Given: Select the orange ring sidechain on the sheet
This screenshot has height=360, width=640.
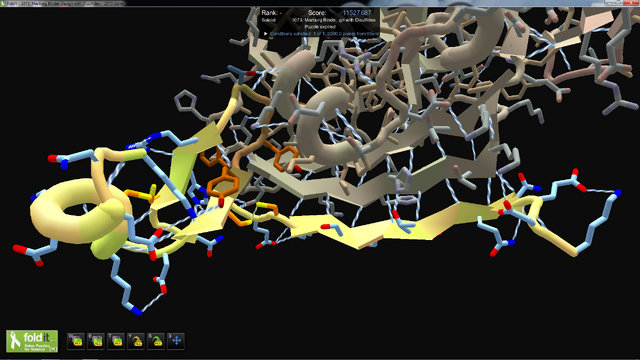Looking at the screenshot, I should 222,184.
